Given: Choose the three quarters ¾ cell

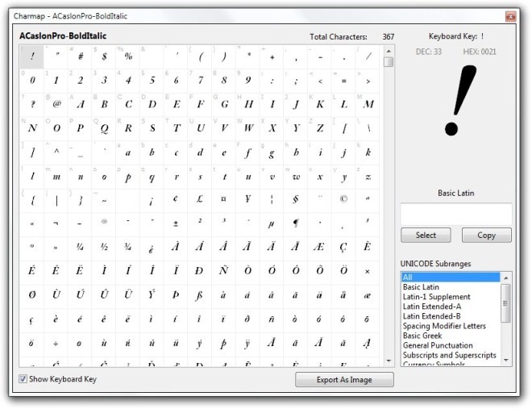Looking at the screenshot, I should click(x=128, y=248).
